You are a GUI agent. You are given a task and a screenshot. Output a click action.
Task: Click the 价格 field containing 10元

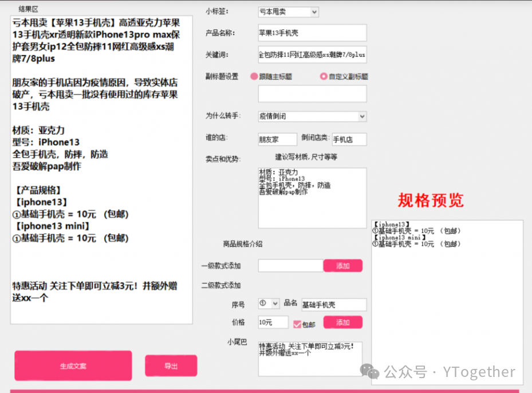(273, 322)
